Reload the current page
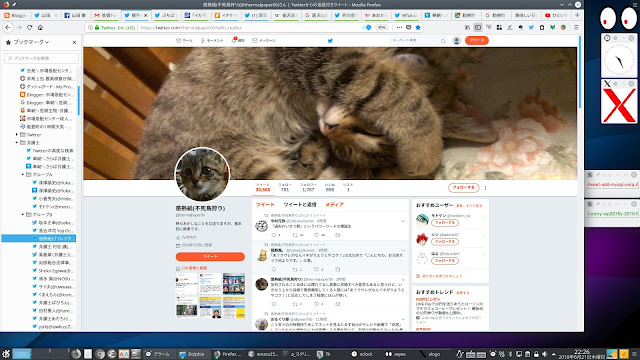640x360 pixels. coord(29,27)
